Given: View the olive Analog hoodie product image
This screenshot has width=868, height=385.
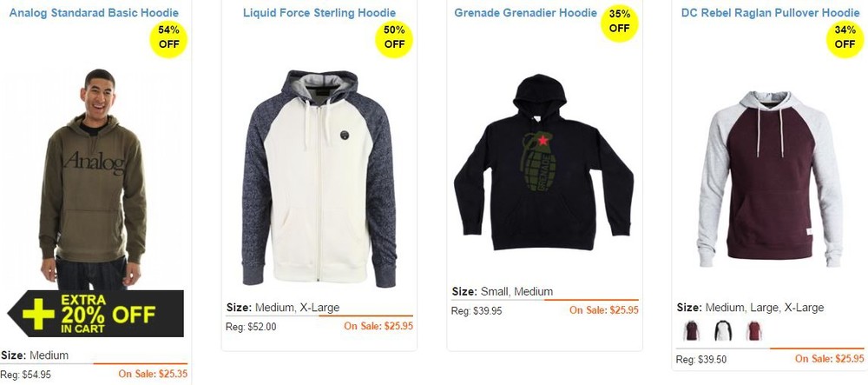Looking at the screenshot, I should click(x=93, y=179).
